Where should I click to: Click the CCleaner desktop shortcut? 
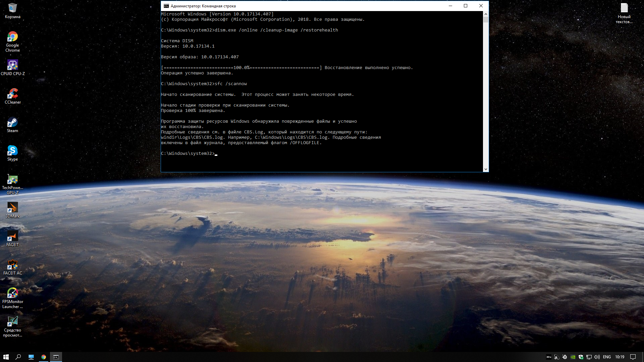(x=12, y=94)
